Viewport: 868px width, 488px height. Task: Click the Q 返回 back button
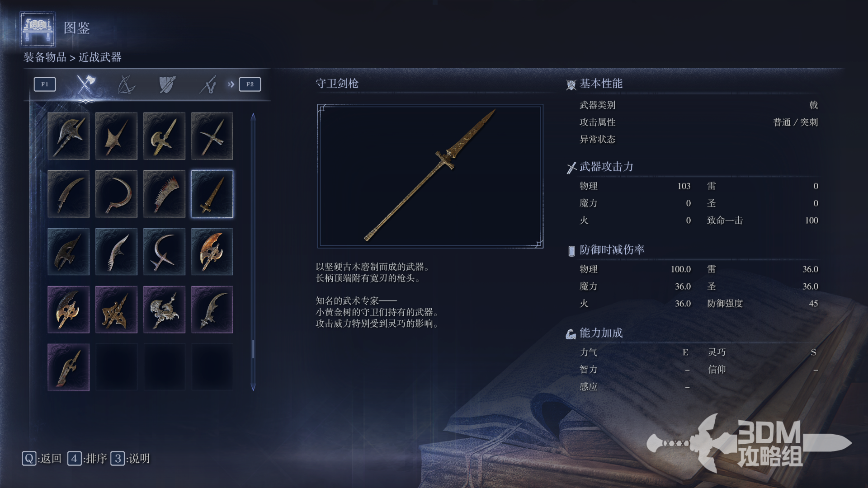(42, 459)
